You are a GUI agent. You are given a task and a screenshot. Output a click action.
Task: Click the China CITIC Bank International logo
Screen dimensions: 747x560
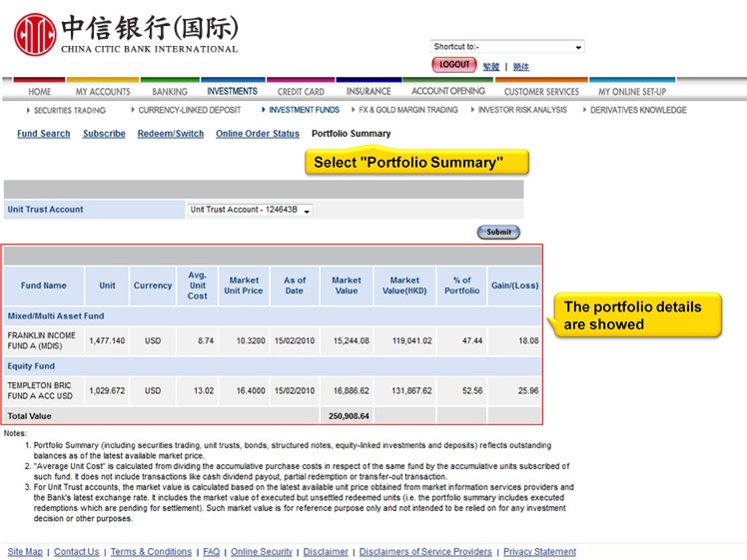pos(126,34)
